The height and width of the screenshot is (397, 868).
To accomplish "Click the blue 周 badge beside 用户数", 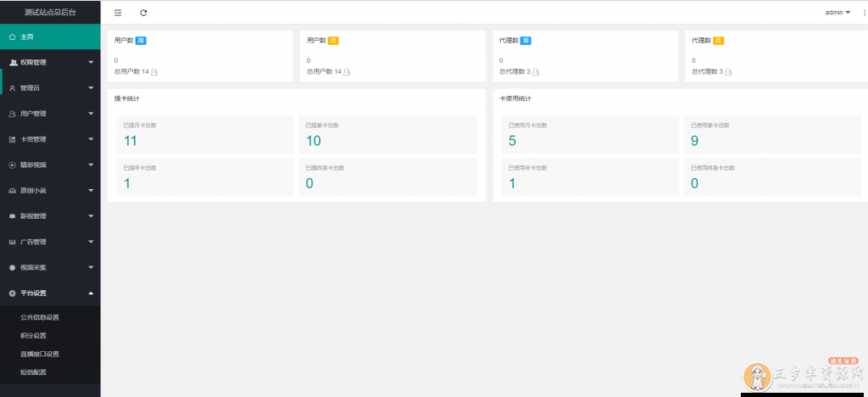I will click(141, 40).
